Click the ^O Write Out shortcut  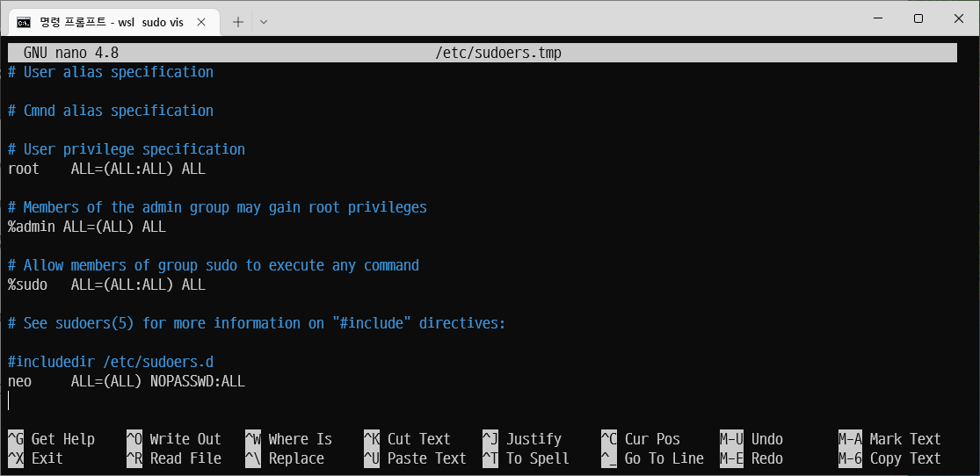[174, 439]
